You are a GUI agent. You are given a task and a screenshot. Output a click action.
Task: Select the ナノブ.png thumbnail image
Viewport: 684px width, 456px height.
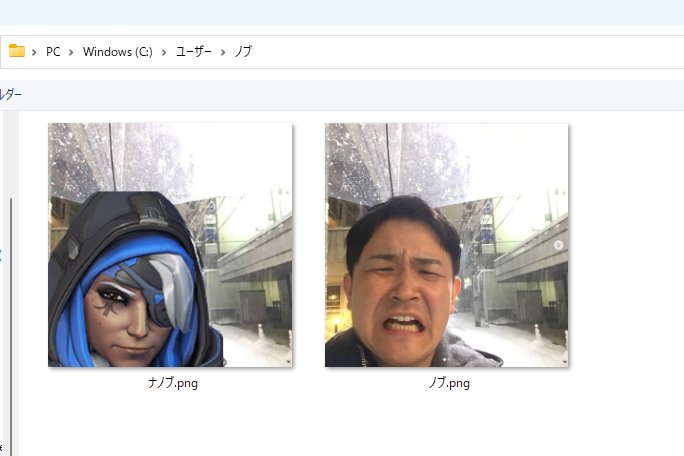tap(170, 245)
